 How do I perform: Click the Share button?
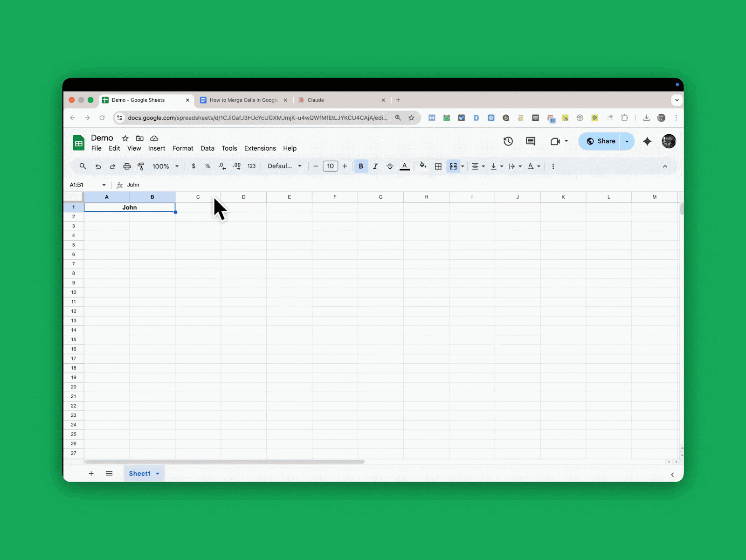coord(605,141)
